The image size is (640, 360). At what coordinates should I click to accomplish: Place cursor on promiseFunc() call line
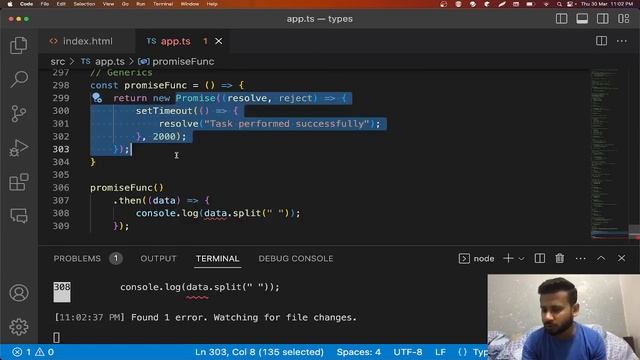click(x=127, y=187)
